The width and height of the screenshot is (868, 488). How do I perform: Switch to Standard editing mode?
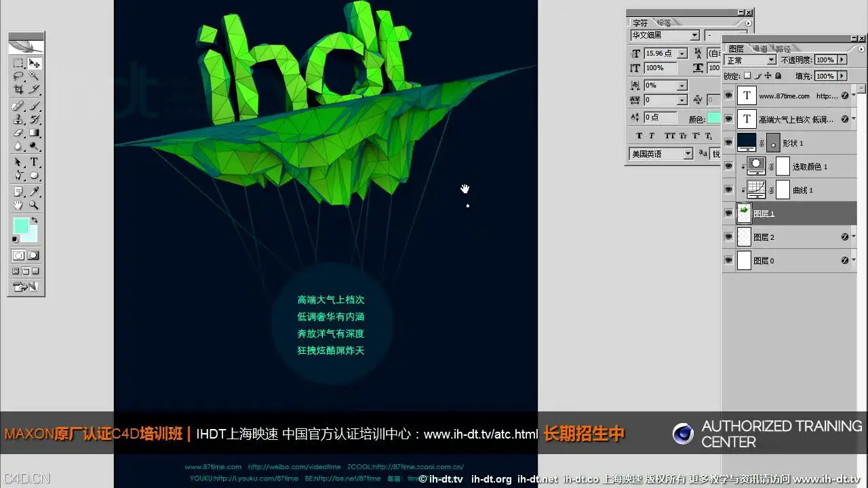(18, 256)
